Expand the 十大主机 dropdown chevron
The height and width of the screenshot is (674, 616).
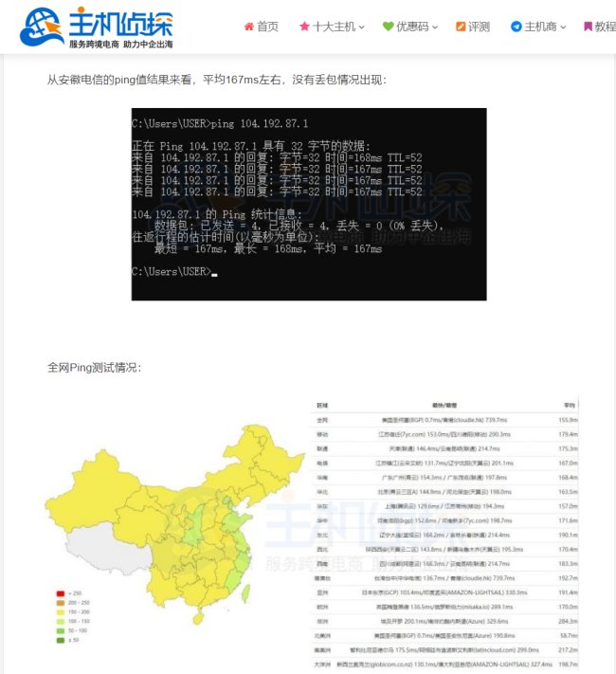coord(361,27)
